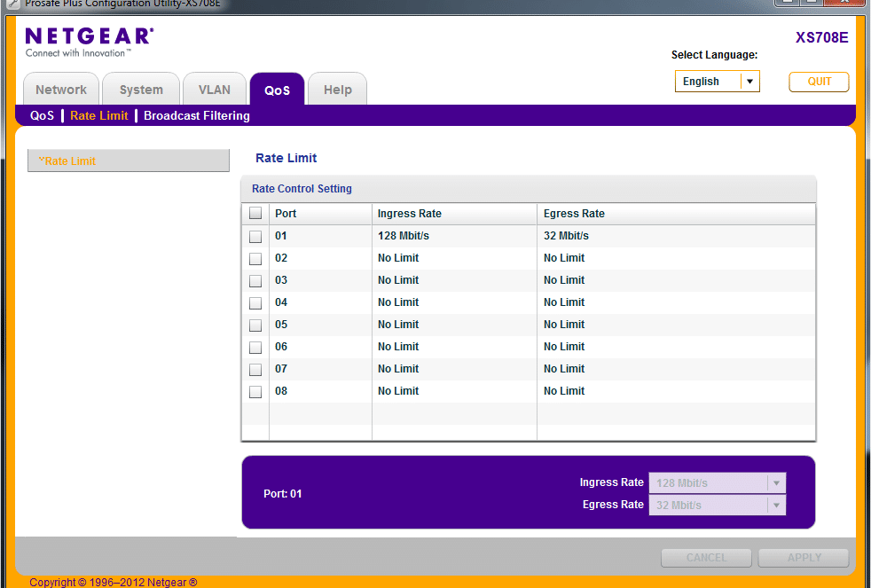
Task: Open the System tab
Action: coord(141,90)
